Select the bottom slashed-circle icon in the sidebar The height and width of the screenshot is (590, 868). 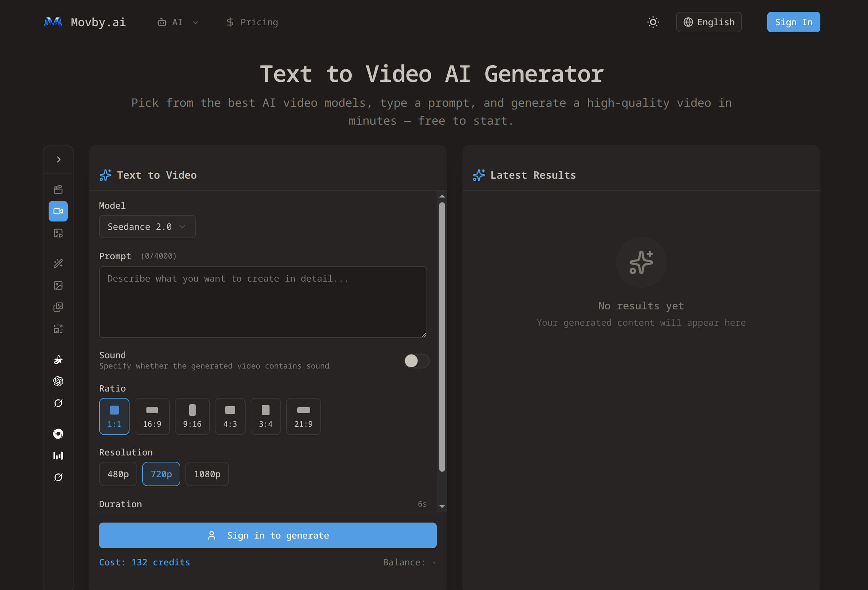click(x=58, y=477)
